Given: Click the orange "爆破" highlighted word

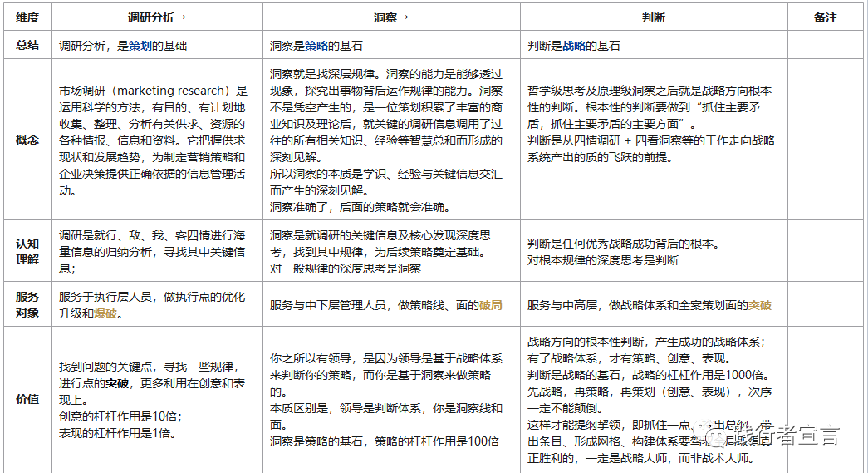Looking at the screenshot, I should [105, 314].
